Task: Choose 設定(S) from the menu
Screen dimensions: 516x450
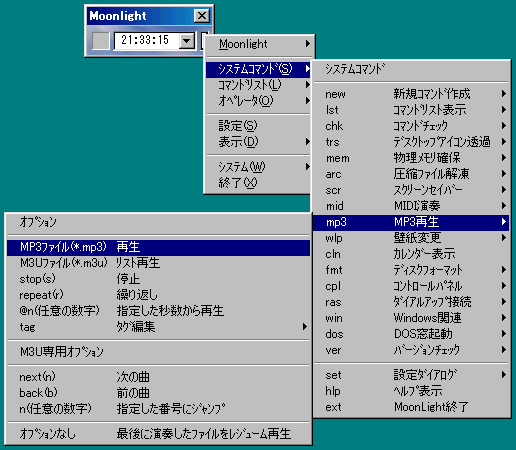Action: pos(259,126)
